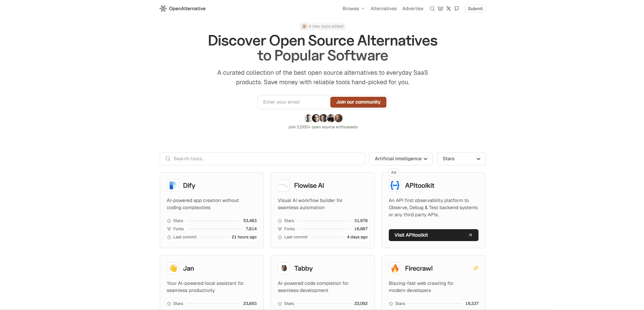Click 'Join 2,000+ open source enthusiasts' text
The width and height of the screenshot is (644, 310).
[x=323, y=127]
